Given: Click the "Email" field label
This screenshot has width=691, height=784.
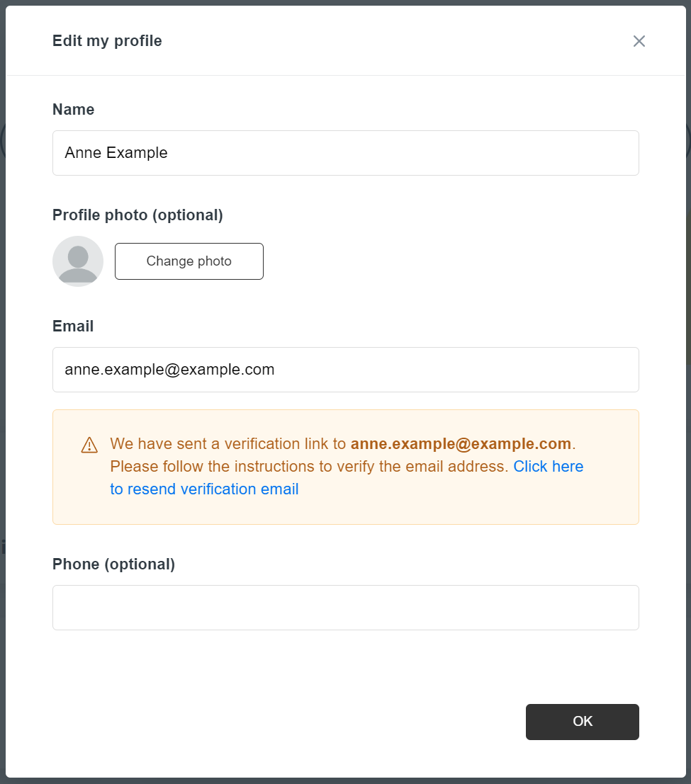Looking at the screenshot, I should point(73,326).
